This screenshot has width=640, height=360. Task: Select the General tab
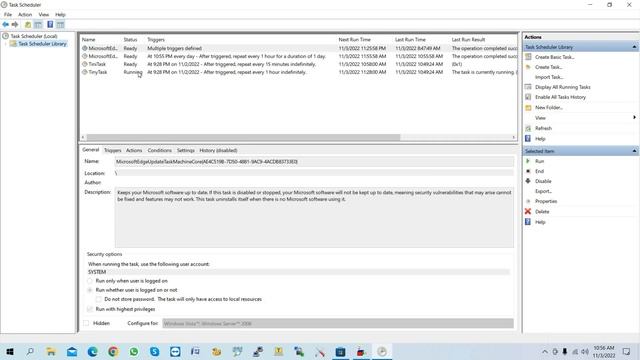91,150
